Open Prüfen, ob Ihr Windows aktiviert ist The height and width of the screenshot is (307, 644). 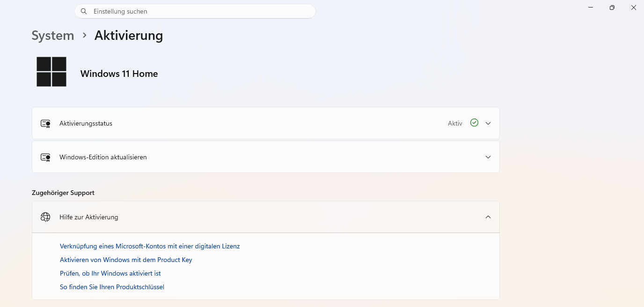[x=110, y=273]
